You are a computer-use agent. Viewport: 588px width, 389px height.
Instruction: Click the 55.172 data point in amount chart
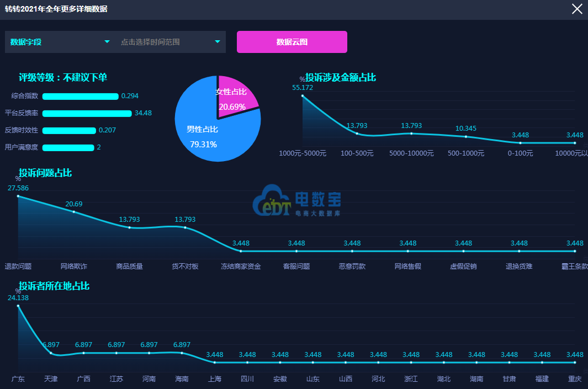(x=303, y=96)
